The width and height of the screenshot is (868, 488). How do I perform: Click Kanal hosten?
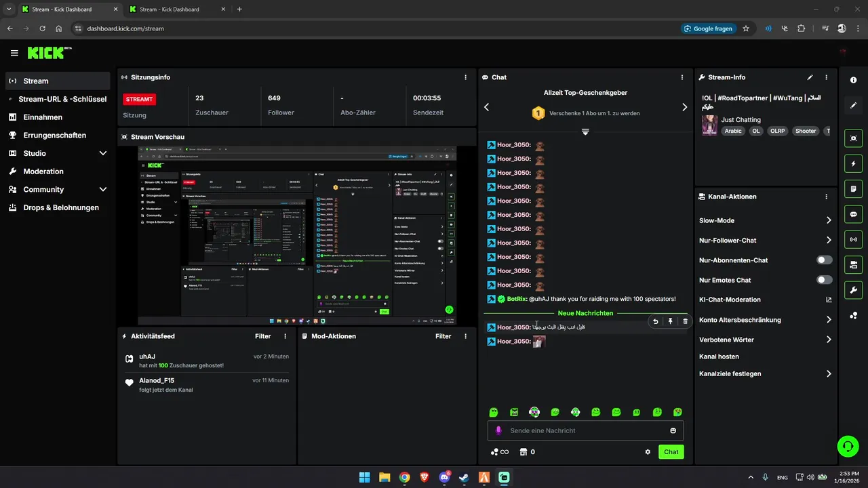tap(719, 357)
